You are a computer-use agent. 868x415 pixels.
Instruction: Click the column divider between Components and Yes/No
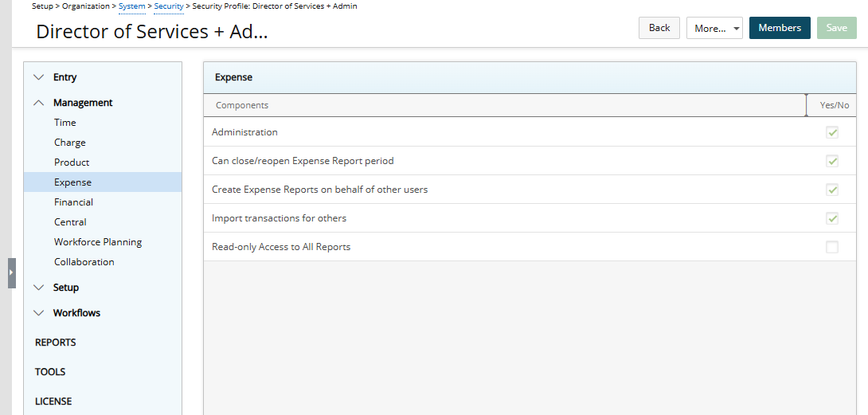click(x=806, y=105)
